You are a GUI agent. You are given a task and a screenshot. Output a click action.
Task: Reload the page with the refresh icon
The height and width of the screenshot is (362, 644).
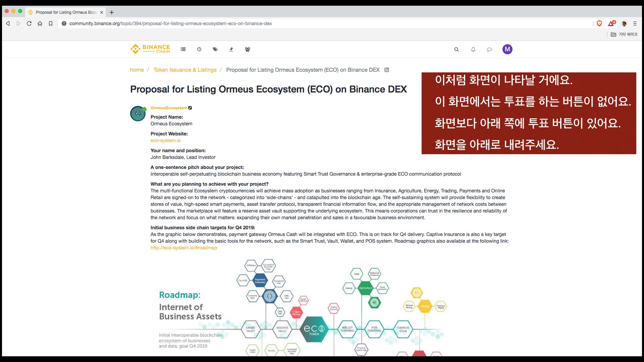coord(29,23)
